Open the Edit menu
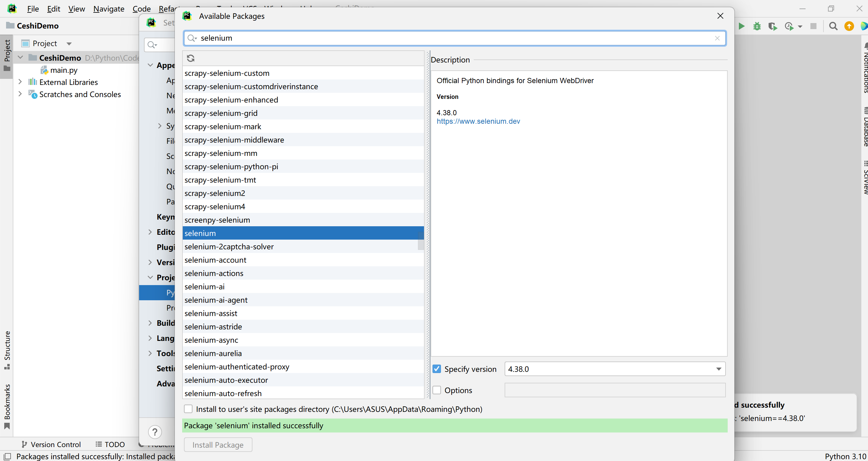The height and width of the screenshot is (461, 868). tap(54, 9)
